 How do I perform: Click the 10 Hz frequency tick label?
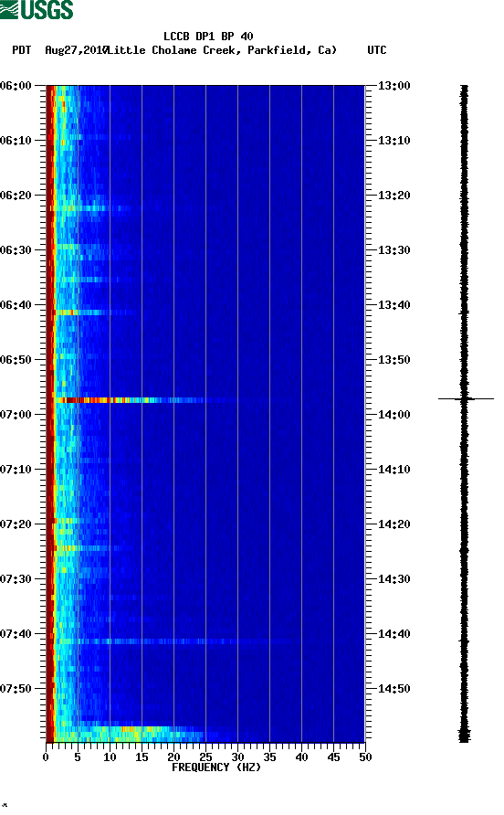coord(110,757)
